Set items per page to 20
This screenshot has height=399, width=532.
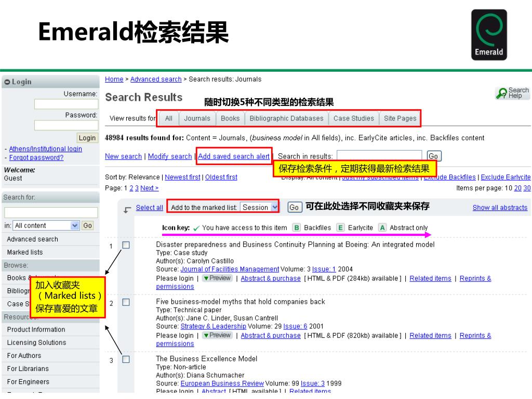pos(518,188)
